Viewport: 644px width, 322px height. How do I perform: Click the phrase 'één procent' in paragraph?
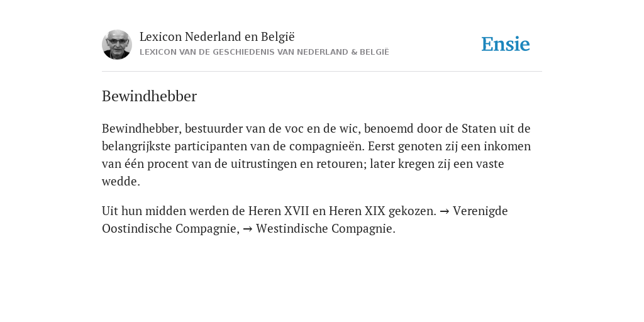167,164
